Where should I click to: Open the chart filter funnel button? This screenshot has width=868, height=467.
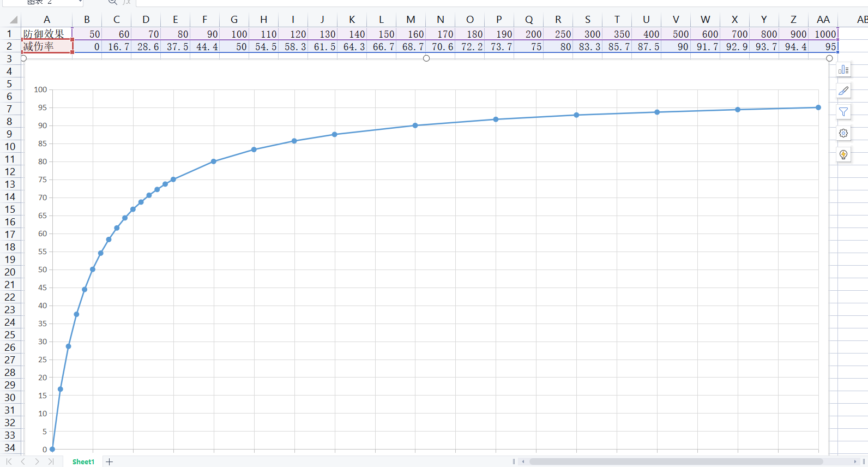pyautogui.click(x=843, y=112)
